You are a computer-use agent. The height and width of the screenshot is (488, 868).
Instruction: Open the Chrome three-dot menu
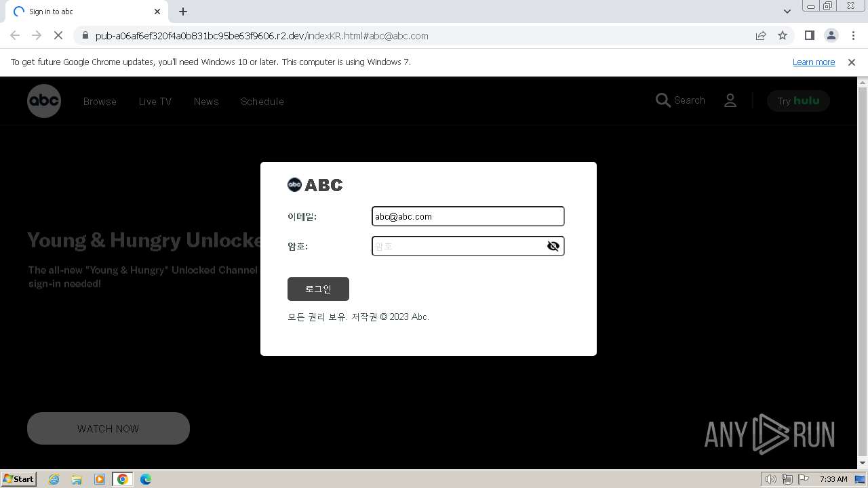pyautogui.click(x=854, y=36)
